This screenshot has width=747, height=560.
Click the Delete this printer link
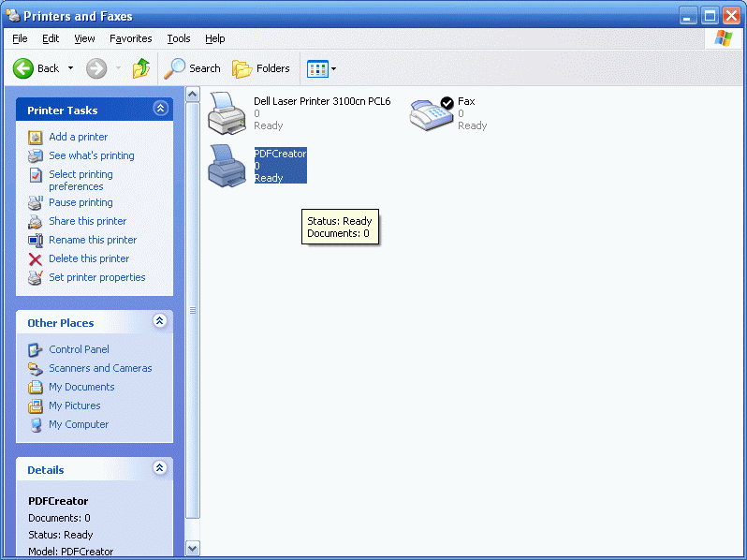[x=89, y=258]
